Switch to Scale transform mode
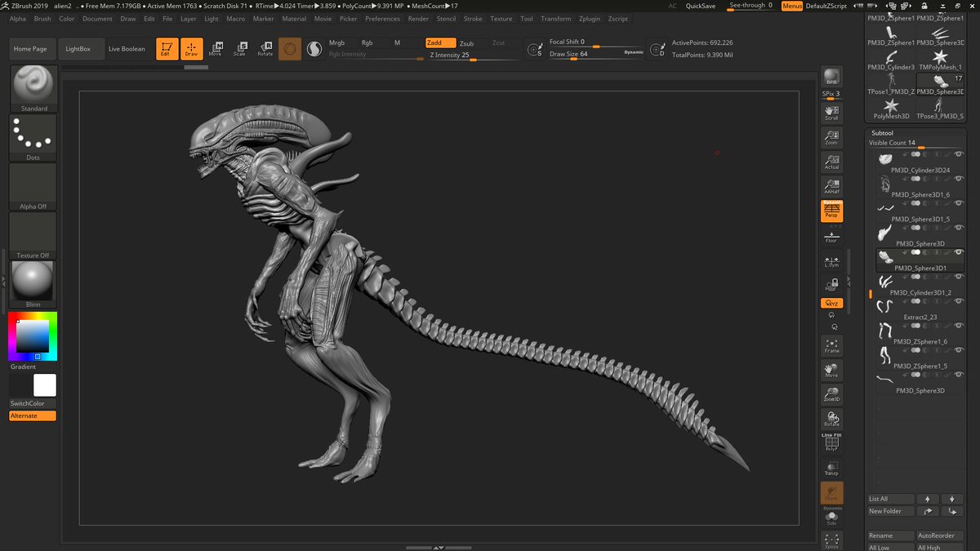 point(240,49)
